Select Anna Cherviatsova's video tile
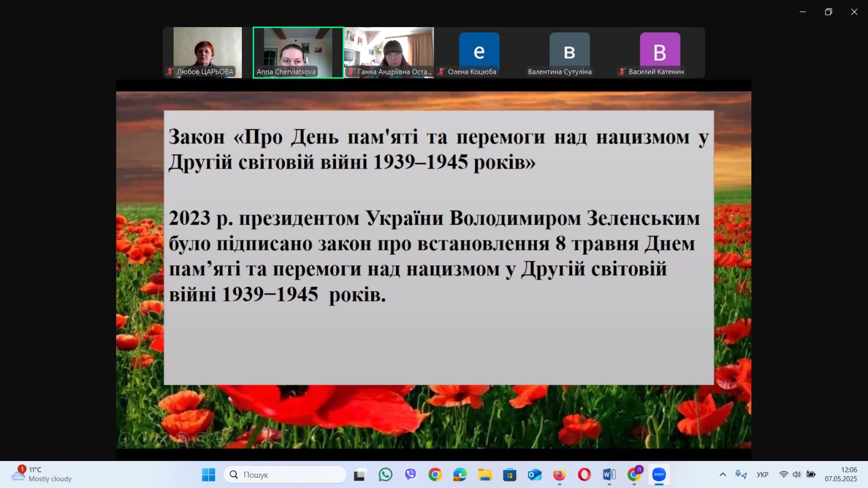 click(298, 52)
